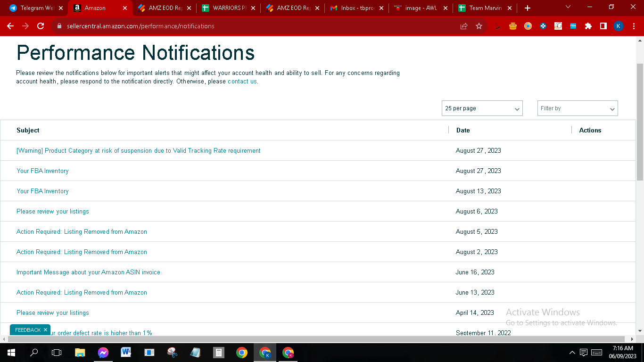Click the June 16, 2023 date cell
The width and height of the screenshot is (644, 362).
coord(475,272)
